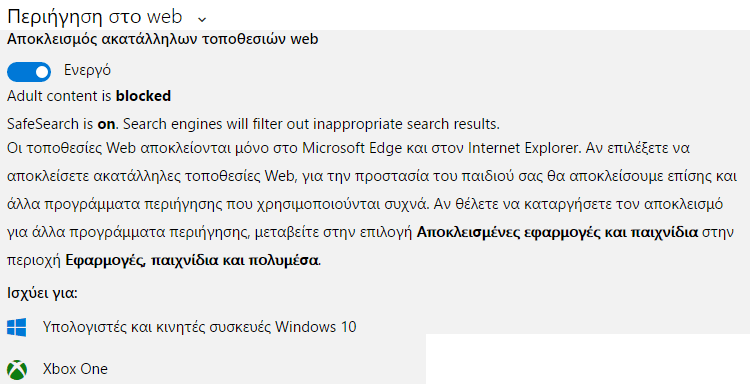Click the Αποκλεισμός ακατάλληλων τοποθεσιών web heading
Screen dimensions: 750x384
[x=163, y=39]
